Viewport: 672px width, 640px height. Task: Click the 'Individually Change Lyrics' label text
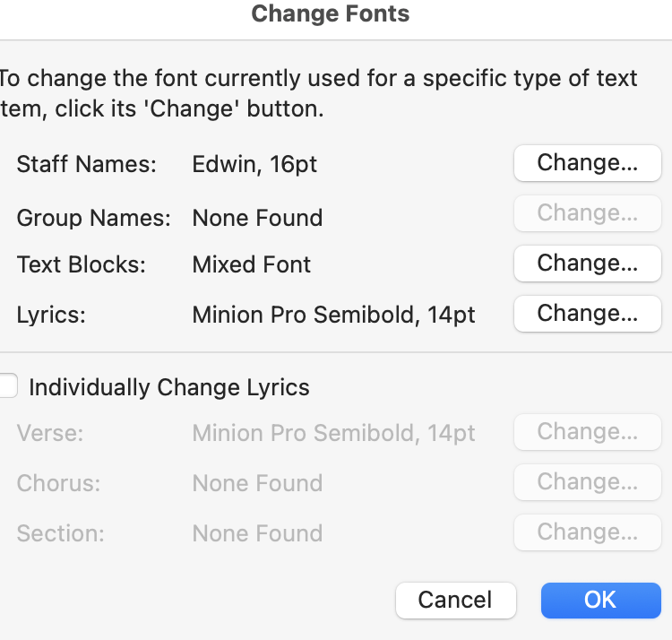[x=169, y=387]
